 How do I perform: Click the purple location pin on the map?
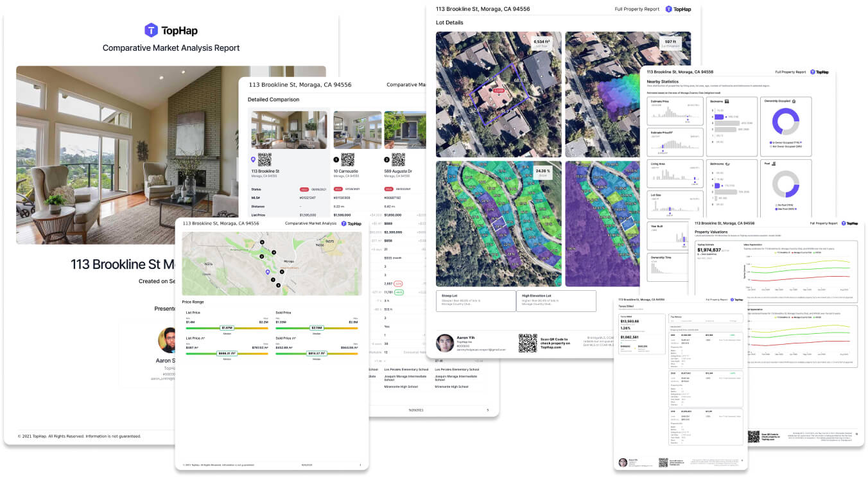point(268,272)
